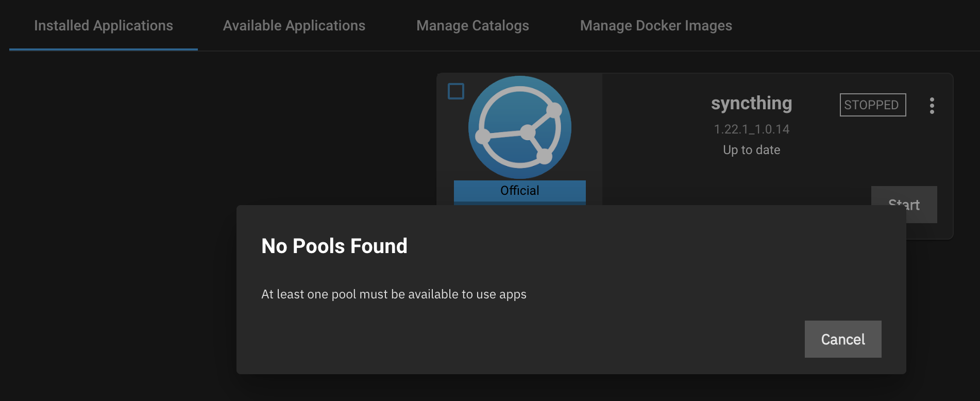Click the 'At least one pool' message
This screenshot has width=980, height=401.
pyautogui.click(x=394, y=294)
